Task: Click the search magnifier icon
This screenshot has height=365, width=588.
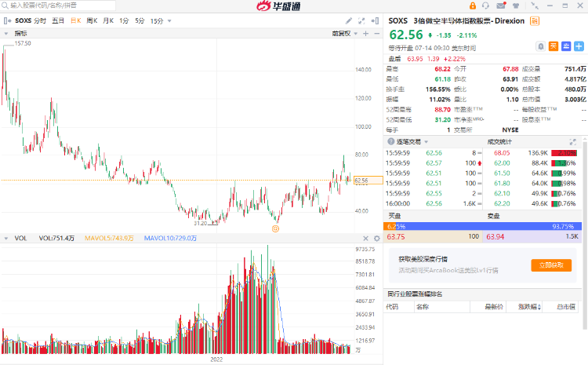Action: (5, 5)
